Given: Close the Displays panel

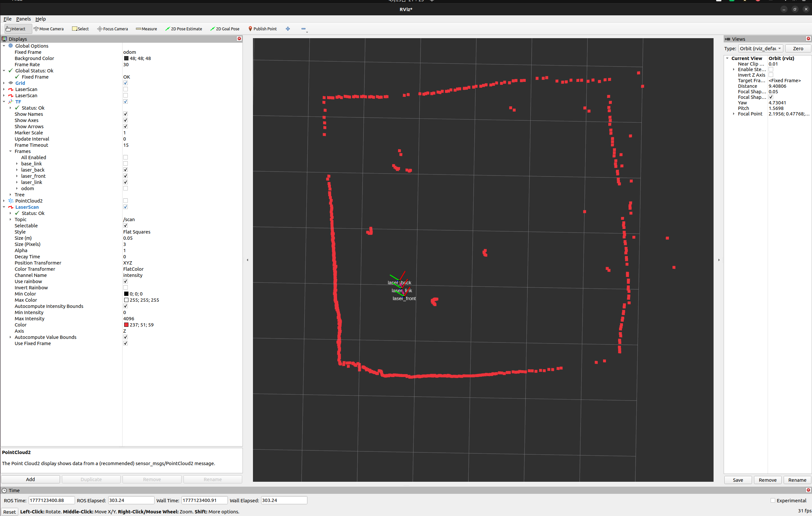Looking at the screenshot, I should [x=239, y=39].
